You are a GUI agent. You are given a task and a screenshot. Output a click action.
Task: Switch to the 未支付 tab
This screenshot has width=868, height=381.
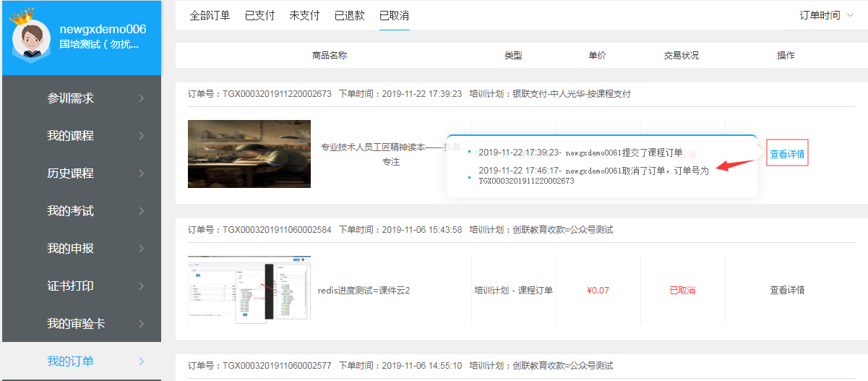pos(304,15)
